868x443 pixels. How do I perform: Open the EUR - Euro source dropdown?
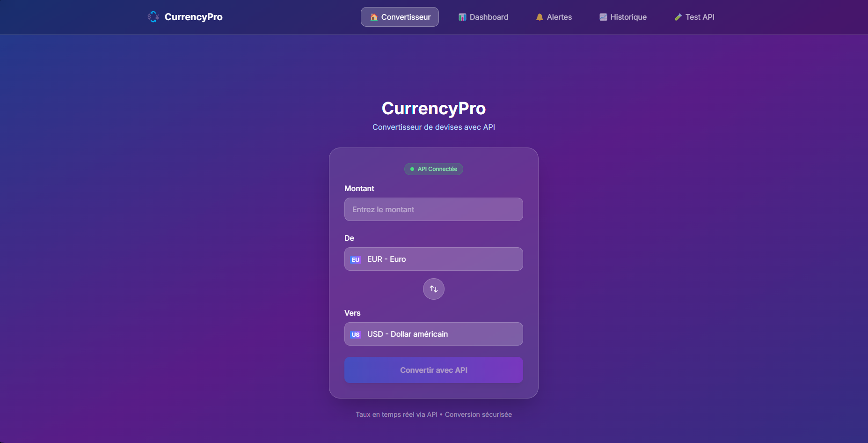tap(434, 259)
